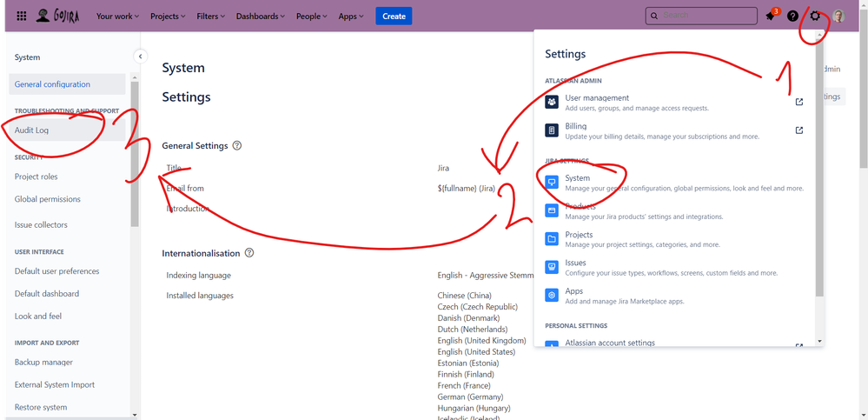Screen dimensions: 868x420
Task: Open the user profile avatar
Action: click(x=838, y=16)
